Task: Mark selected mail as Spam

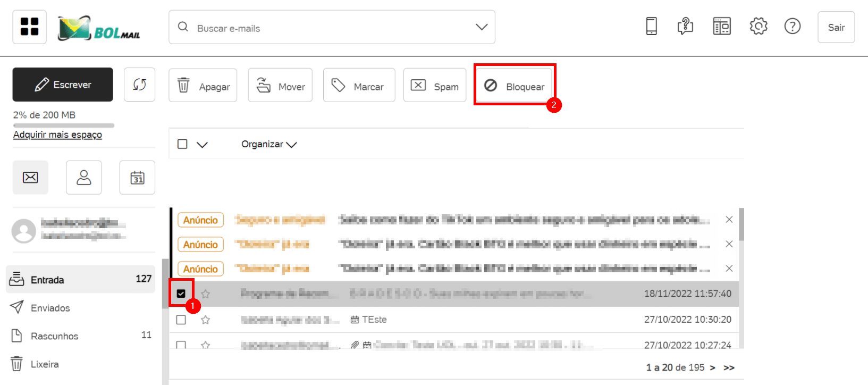Action: click(x=435, y=85)
